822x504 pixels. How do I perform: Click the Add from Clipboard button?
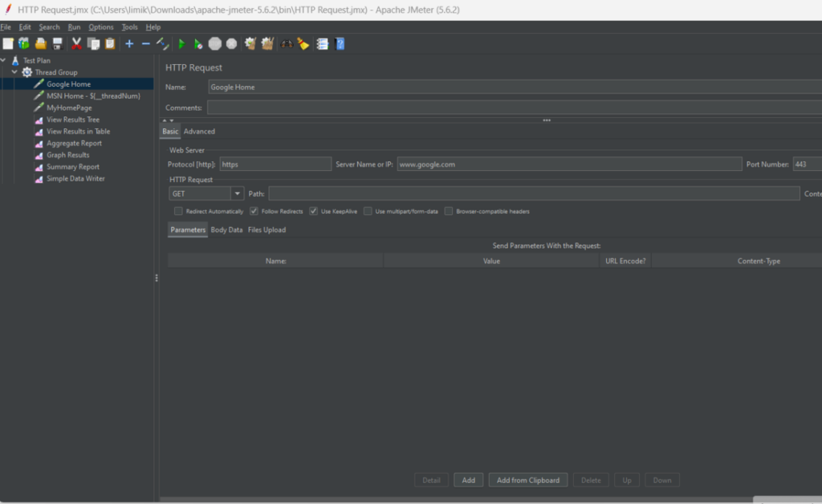pyautogui.click(x=527, y=480)
